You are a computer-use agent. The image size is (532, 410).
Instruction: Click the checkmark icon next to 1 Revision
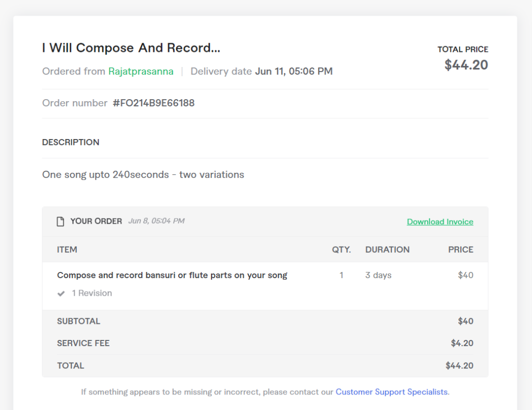point(61,293)
